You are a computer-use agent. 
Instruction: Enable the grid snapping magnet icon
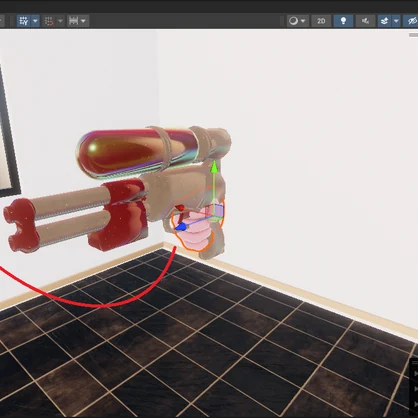click(49, 21)
